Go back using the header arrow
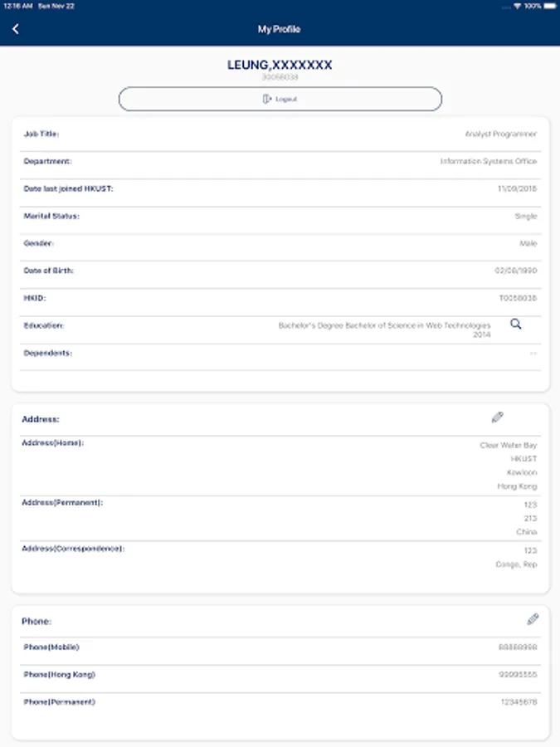 tap(15, 29)
